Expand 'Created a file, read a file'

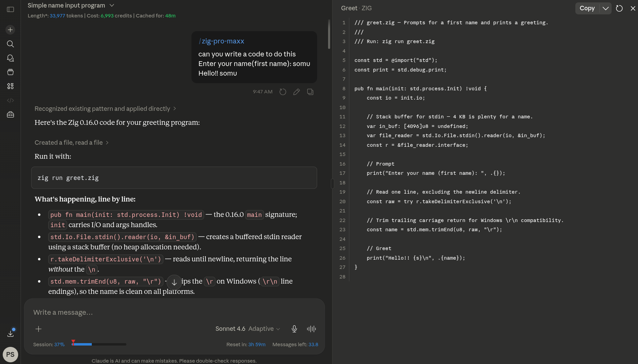tap(71, 142)
